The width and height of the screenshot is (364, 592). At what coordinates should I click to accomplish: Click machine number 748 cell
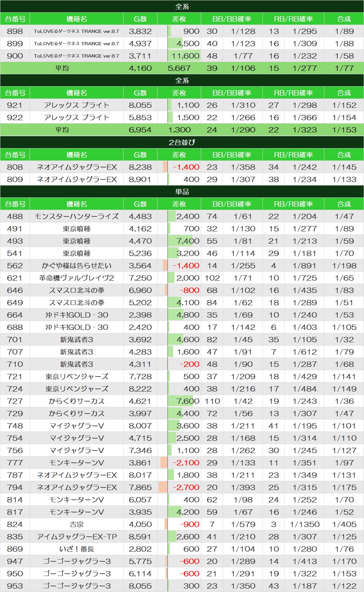pyautogui.click(x=15, y=426)
